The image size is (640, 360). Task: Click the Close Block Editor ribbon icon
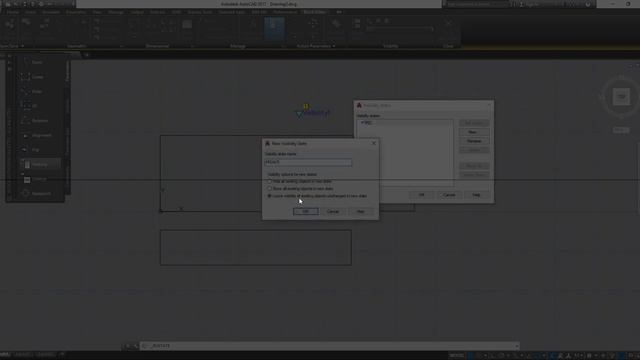tap(448, 25)
